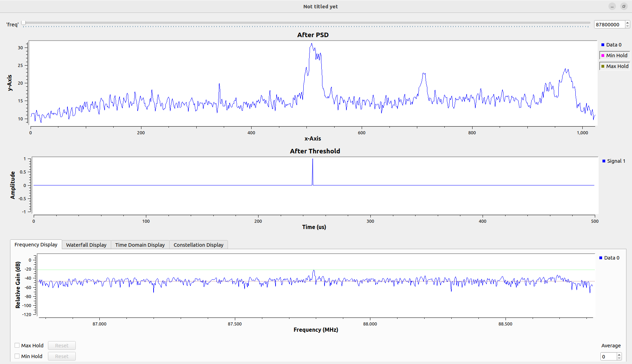This screenshot has height=364, width=632.
Task: Click the x-Axis label under After PSD
Action: [x=313, y=138]
